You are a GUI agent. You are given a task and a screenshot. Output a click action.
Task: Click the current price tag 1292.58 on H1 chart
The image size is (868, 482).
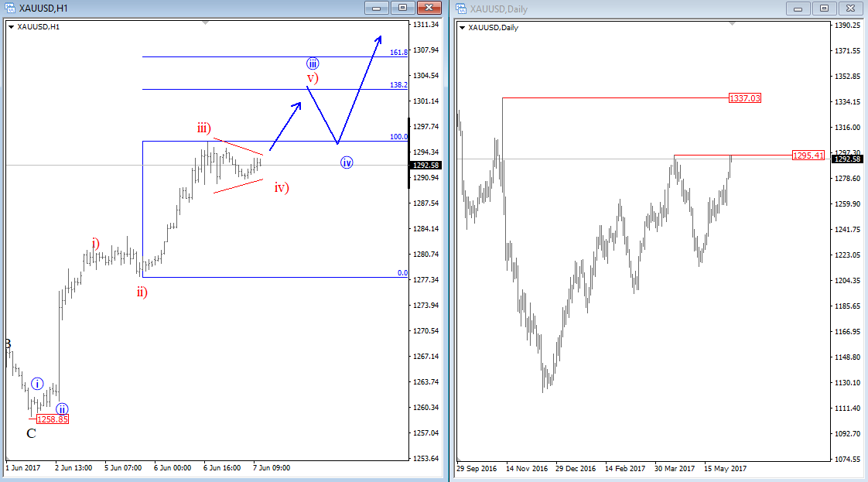click(425, 165)
